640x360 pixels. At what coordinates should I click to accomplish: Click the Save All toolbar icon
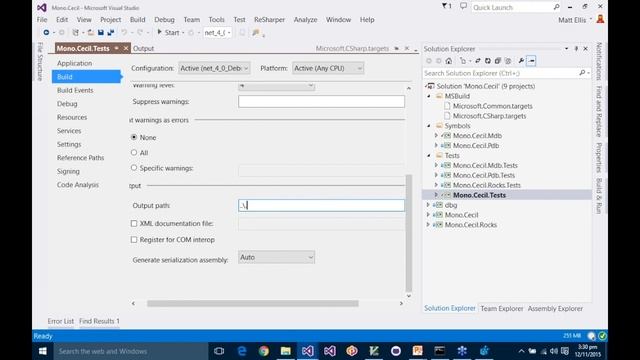[x=111, y=32]
